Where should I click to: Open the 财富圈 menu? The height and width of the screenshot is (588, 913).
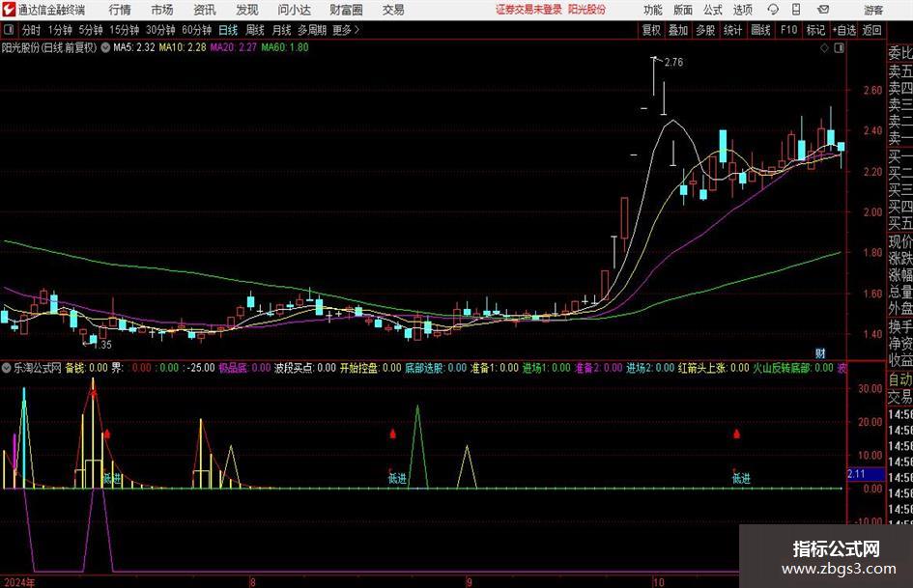(x=346, y=10)
